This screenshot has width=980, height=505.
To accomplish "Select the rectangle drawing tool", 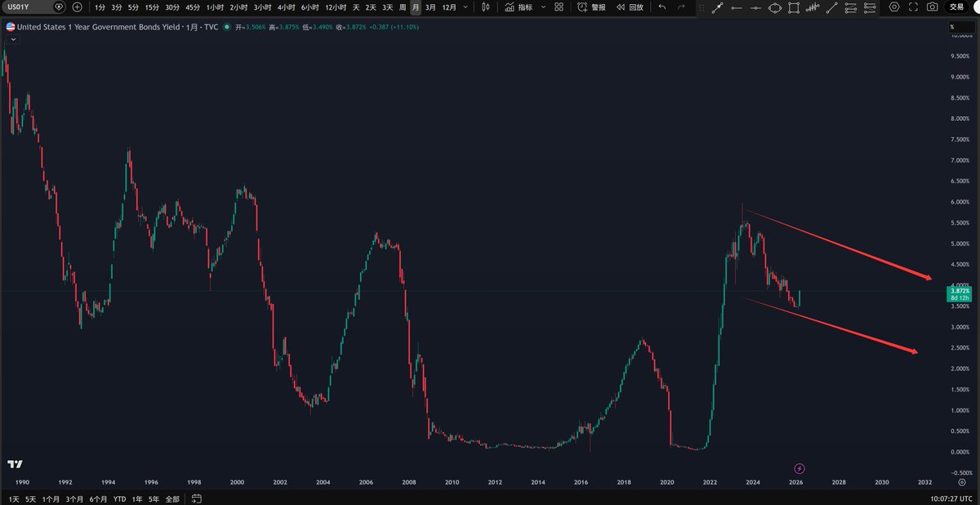I will coord(793,7).
